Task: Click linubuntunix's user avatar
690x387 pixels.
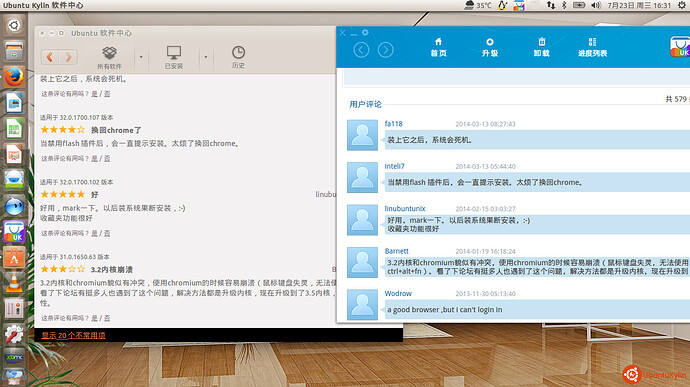Action: click(362, 220)
